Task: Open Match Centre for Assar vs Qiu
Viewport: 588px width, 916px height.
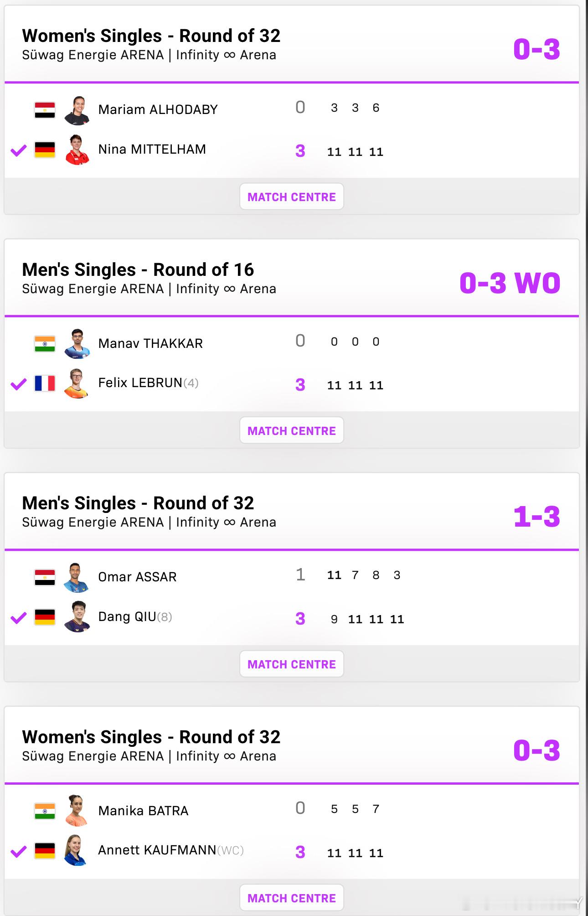Action: (292, 664)
